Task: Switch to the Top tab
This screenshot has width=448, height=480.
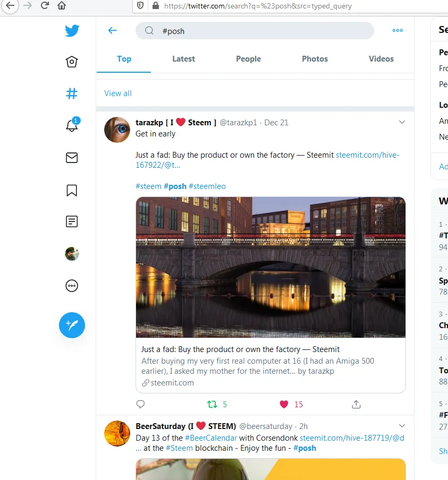Action: 124,59
